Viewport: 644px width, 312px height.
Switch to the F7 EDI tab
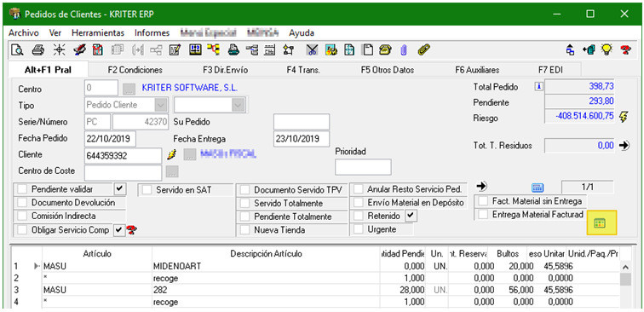550,70
